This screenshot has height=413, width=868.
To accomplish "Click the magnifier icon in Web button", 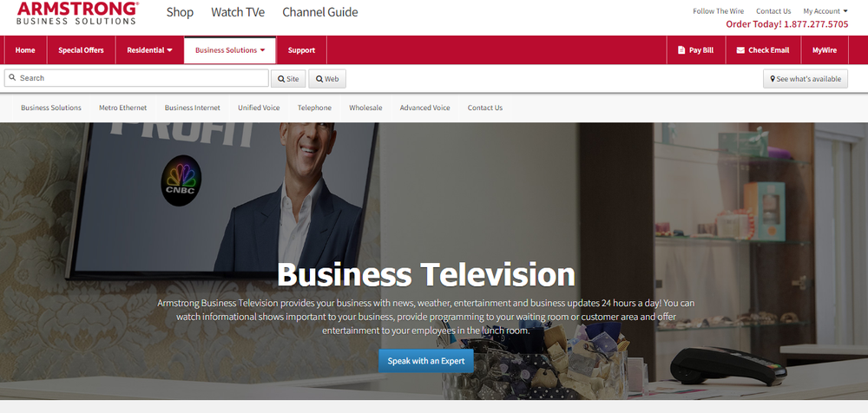I will point(319,79).
